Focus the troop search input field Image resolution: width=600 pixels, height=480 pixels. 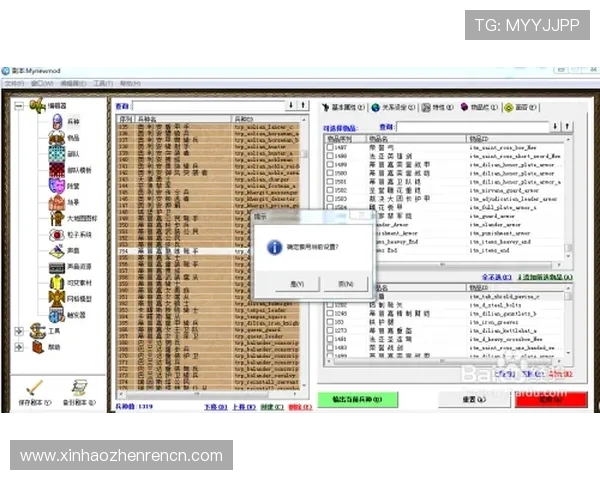[x=209, y=106]
